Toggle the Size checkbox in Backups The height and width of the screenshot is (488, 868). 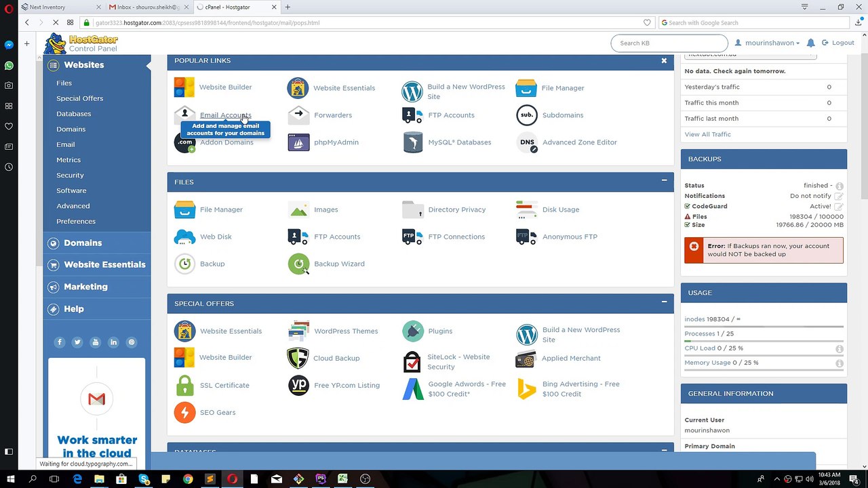tap(688, 224)
